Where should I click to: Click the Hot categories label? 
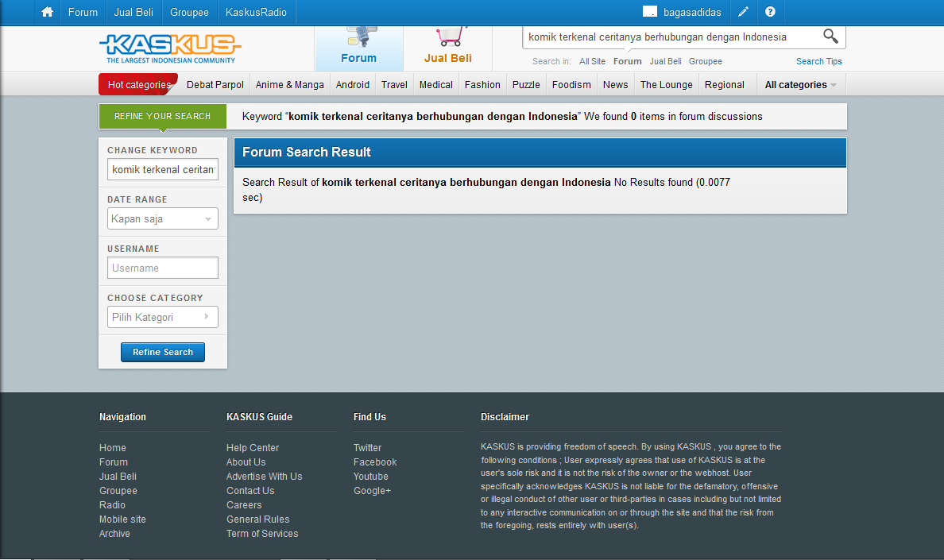[138, 85]
